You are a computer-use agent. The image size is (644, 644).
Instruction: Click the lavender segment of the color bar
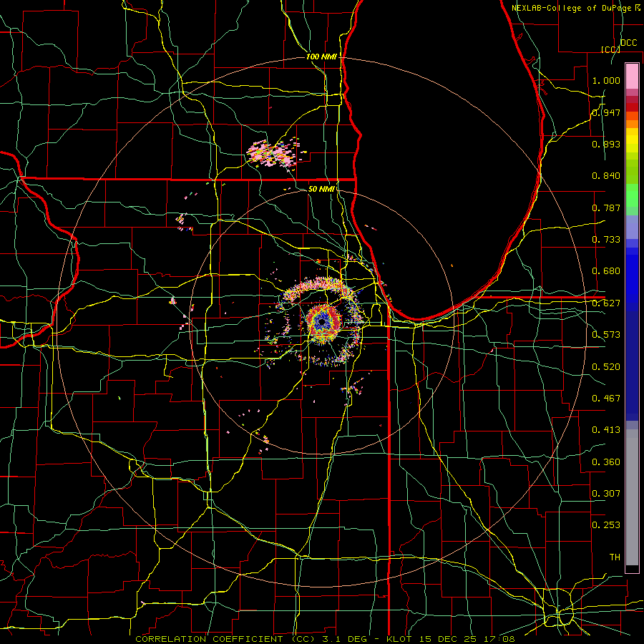coord(632,228)
